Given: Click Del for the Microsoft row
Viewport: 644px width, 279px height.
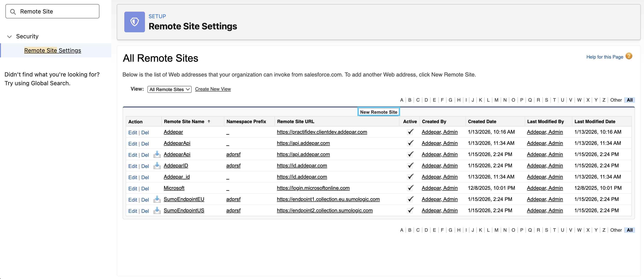Looking at the screenshot, I should click(145, 189).
